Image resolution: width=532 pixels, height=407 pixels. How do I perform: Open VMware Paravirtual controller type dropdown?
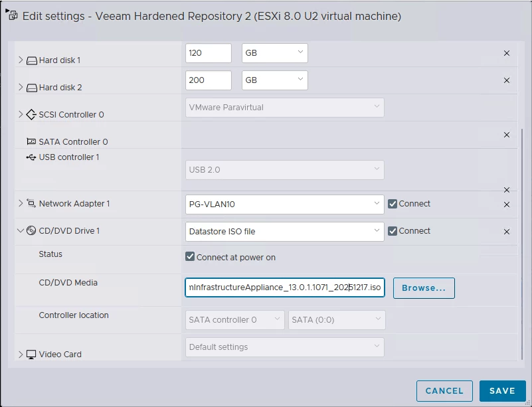tap(285, 108)
